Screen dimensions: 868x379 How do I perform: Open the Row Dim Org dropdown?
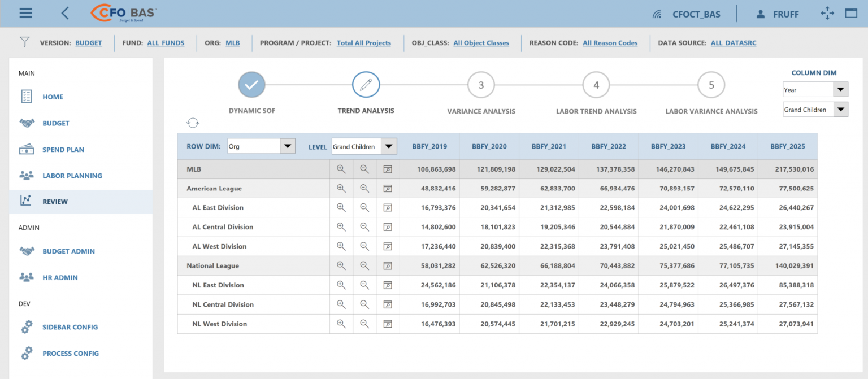point(261,146)
